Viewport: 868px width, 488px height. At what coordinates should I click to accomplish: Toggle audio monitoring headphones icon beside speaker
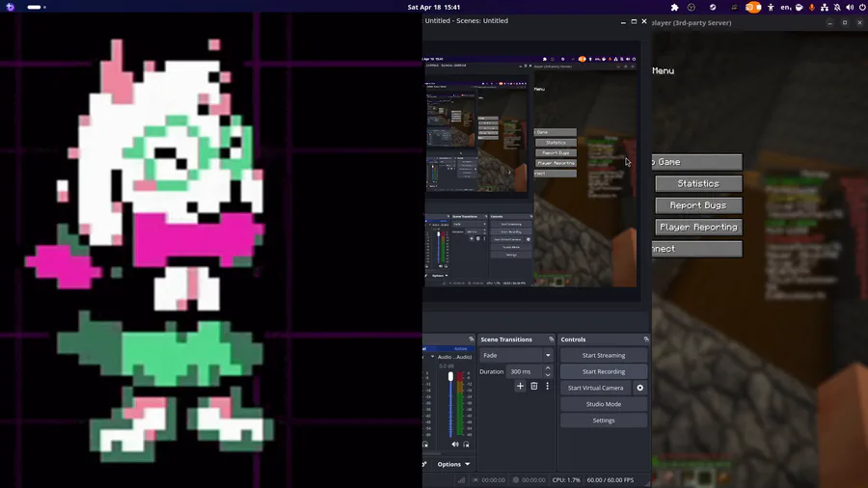pos(466,445)
